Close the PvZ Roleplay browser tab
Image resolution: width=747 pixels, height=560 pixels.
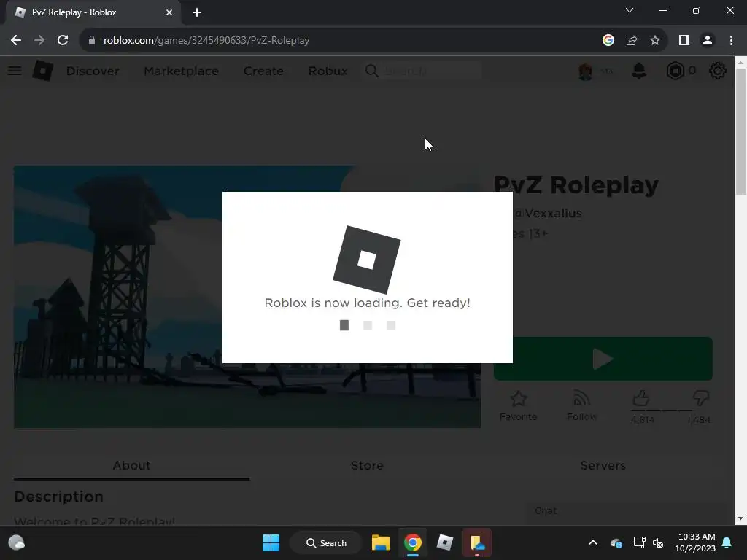pyautogui.click(x=169, y=12)
